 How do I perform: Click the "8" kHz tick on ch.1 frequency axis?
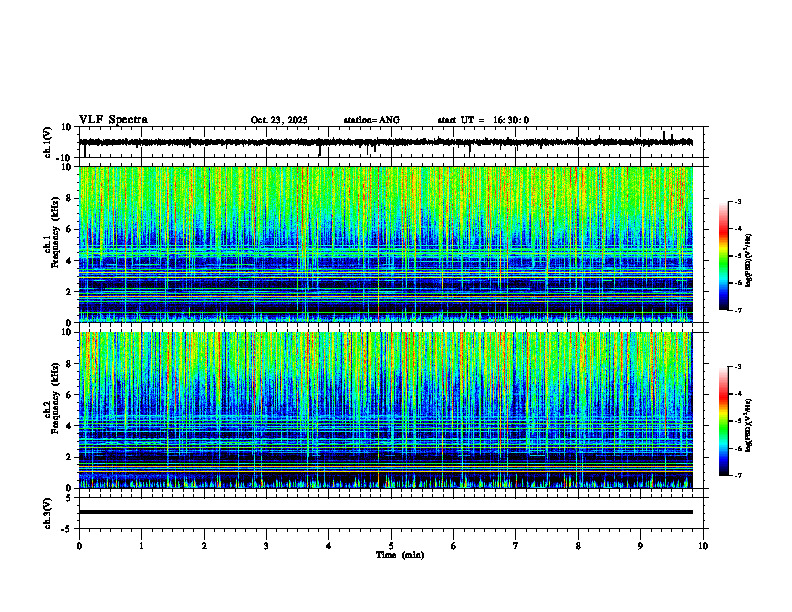click(x=70, y=198)
